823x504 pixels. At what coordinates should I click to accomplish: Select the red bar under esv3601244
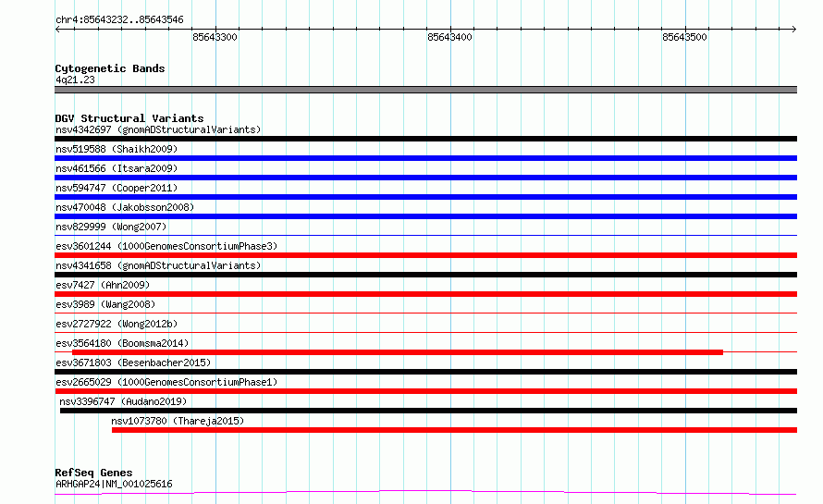[425, 255]
